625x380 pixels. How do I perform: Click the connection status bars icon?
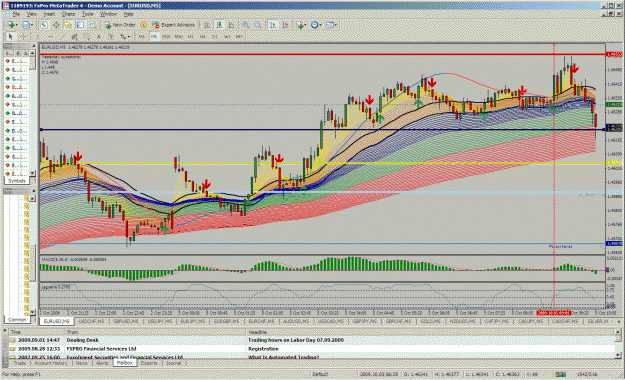pyautogui.click(x=561, y=374)
